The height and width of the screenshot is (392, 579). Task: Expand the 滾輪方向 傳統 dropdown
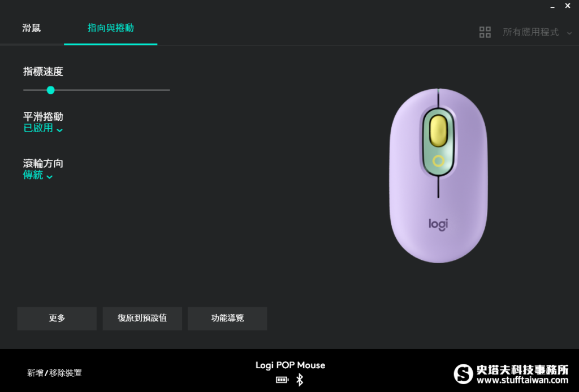click(38, 175)
